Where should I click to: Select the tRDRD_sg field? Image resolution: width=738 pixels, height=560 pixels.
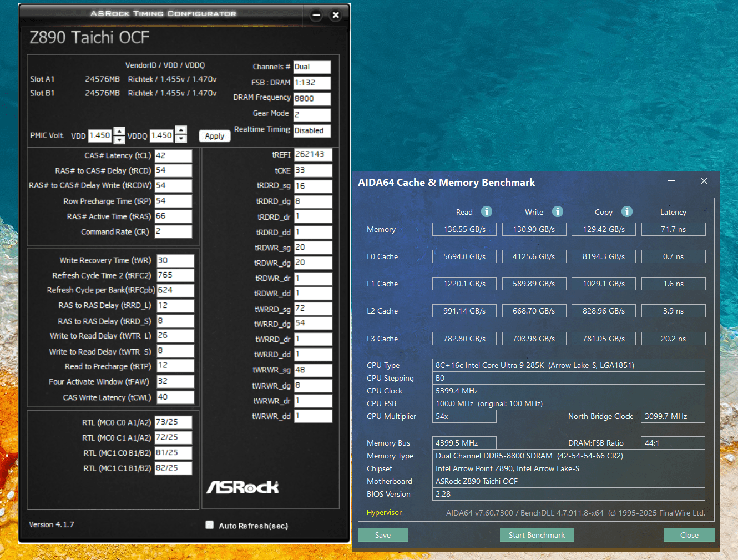pyautogui.click(x=313, y=186)
